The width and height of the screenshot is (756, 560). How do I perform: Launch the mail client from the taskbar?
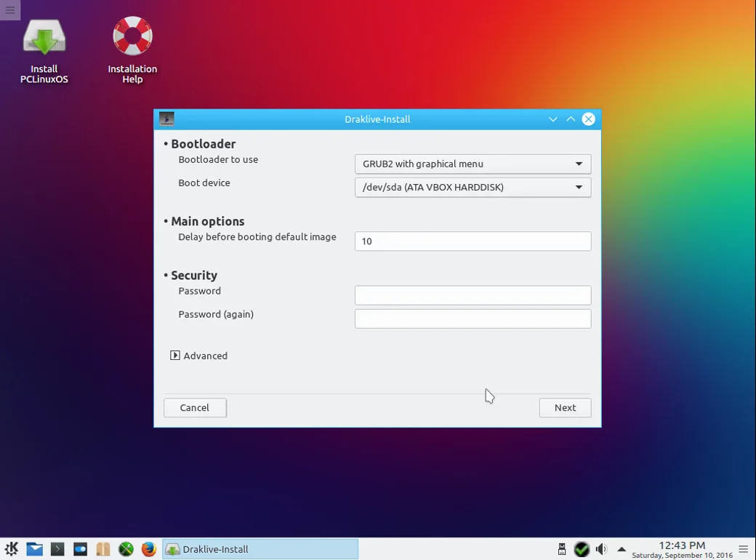[35, 549]
